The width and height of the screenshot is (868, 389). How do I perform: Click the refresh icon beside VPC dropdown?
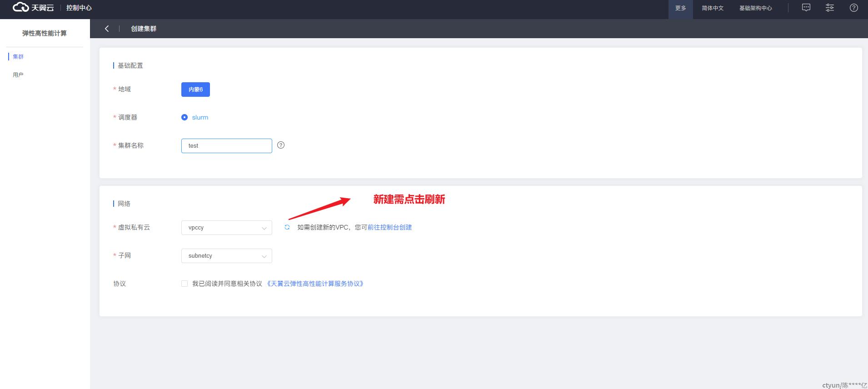(287, 227)
